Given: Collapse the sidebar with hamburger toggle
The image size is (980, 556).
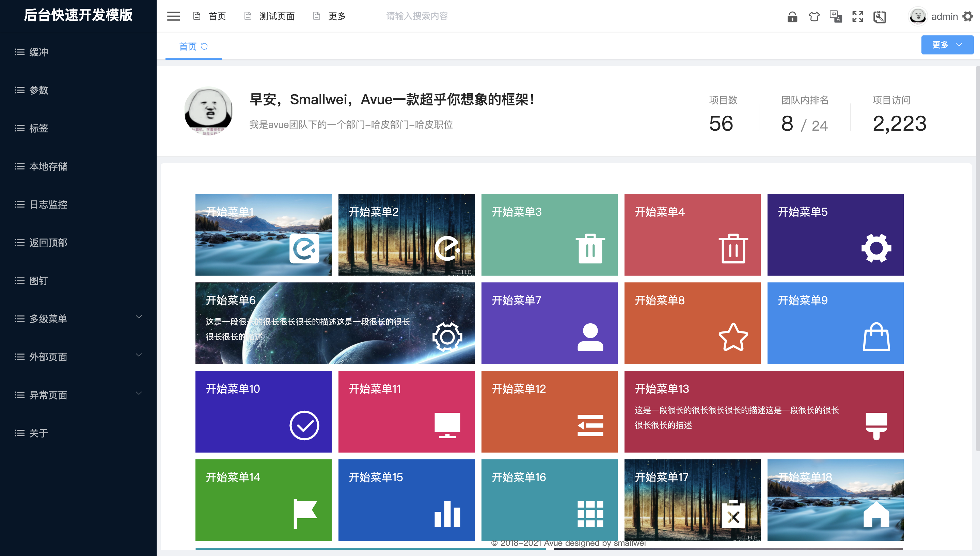Looking at the screenshot, I should coord(173,16).
